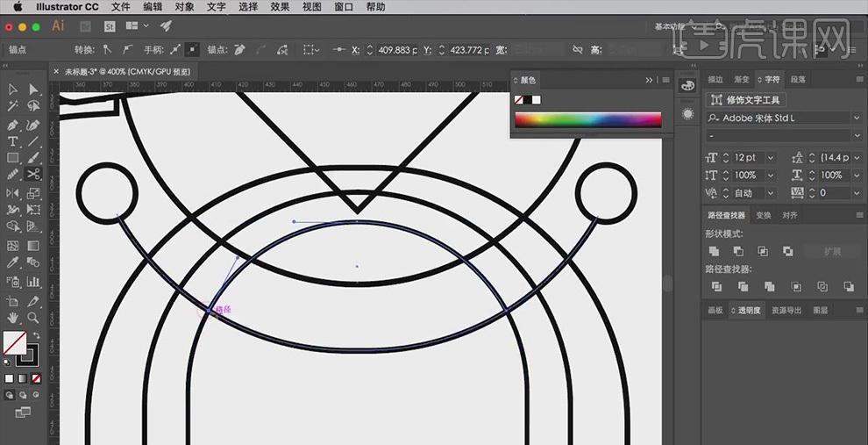Select the Hand tool

(x=13, y=318)
